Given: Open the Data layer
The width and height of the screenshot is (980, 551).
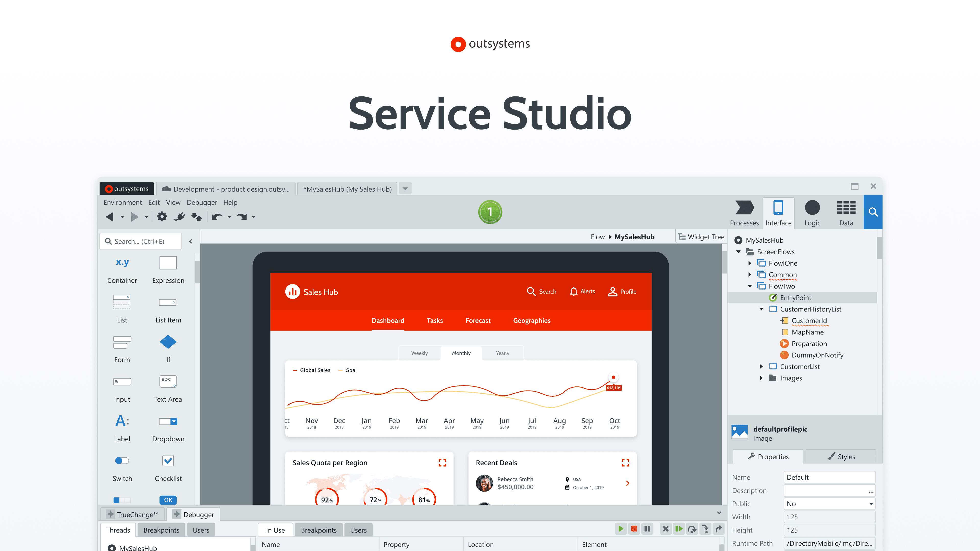Looking at the screenshot, I should point(846,213).
